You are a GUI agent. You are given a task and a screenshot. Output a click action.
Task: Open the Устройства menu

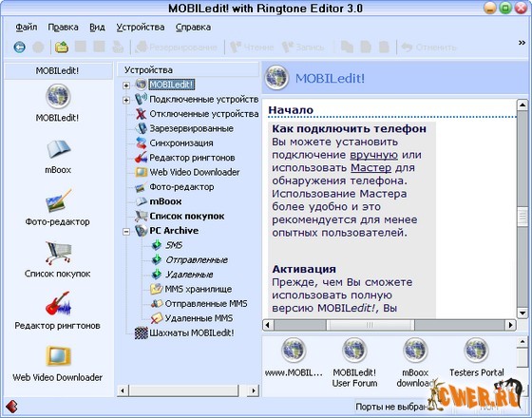[x=141, y=28]
